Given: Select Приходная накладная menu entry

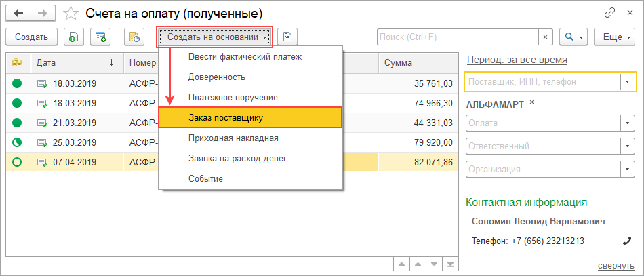Looking at the screenshot, I should pos(233,138).
